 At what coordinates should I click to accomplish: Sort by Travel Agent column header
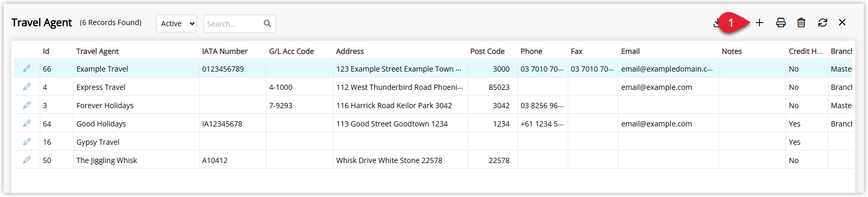point(98,51)
